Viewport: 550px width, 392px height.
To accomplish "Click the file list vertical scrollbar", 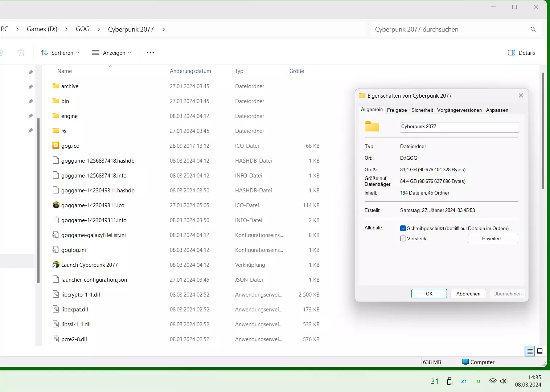I will [543, 131].
